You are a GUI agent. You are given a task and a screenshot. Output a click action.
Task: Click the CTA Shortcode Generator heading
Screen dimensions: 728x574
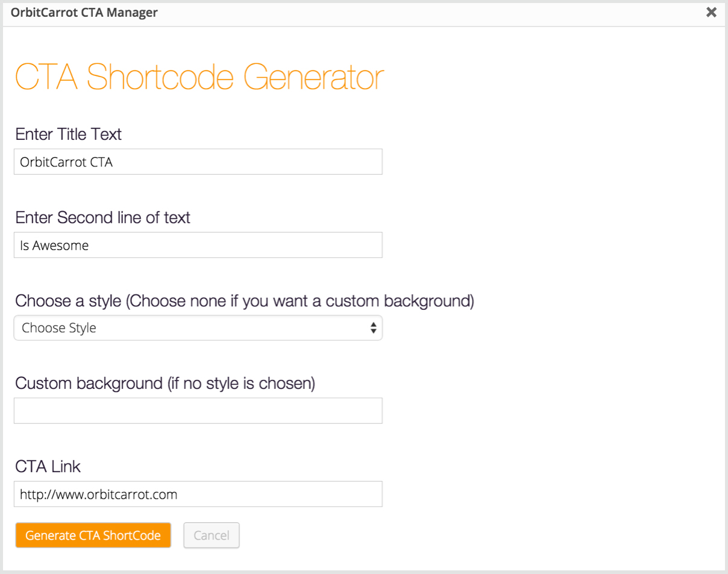pos(199,77)
